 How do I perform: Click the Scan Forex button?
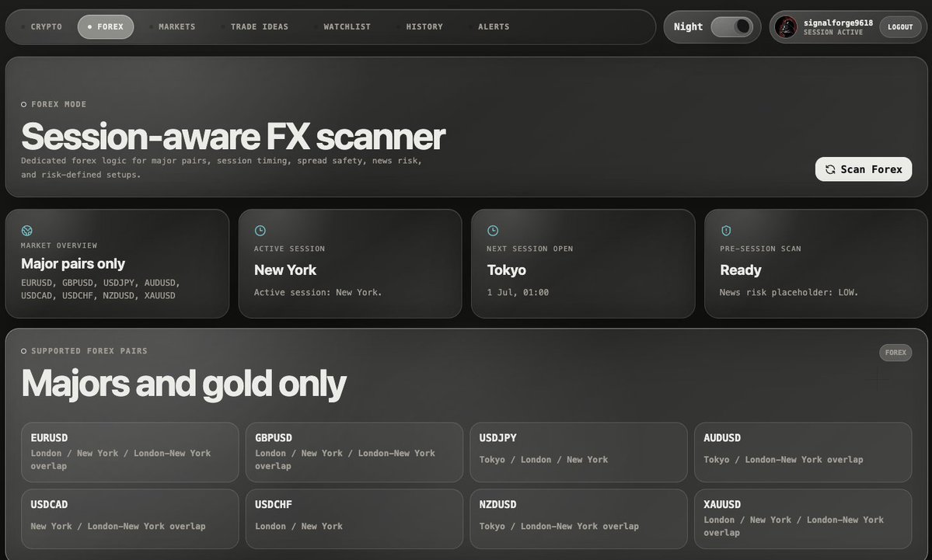[x=863, y=169]
